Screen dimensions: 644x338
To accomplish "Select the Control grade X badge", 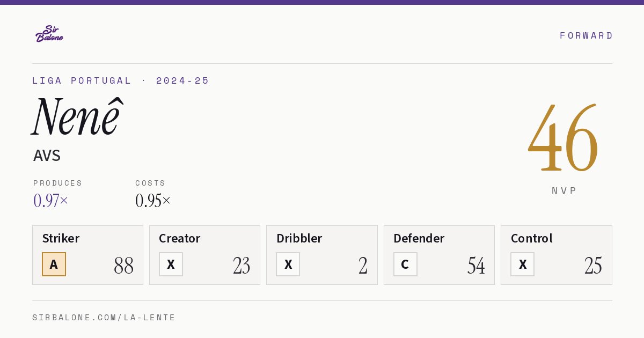I will [x=522, y=264].
